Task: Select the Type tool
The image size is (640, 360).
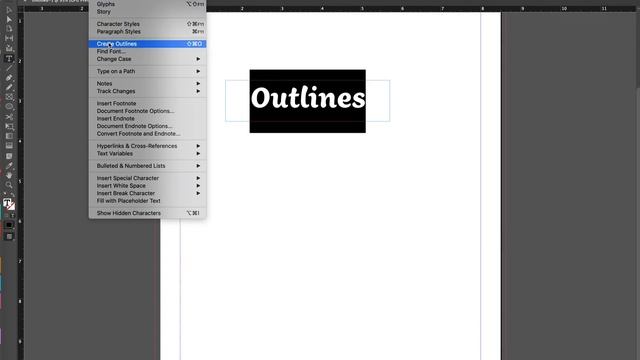Action: [9, 58]
